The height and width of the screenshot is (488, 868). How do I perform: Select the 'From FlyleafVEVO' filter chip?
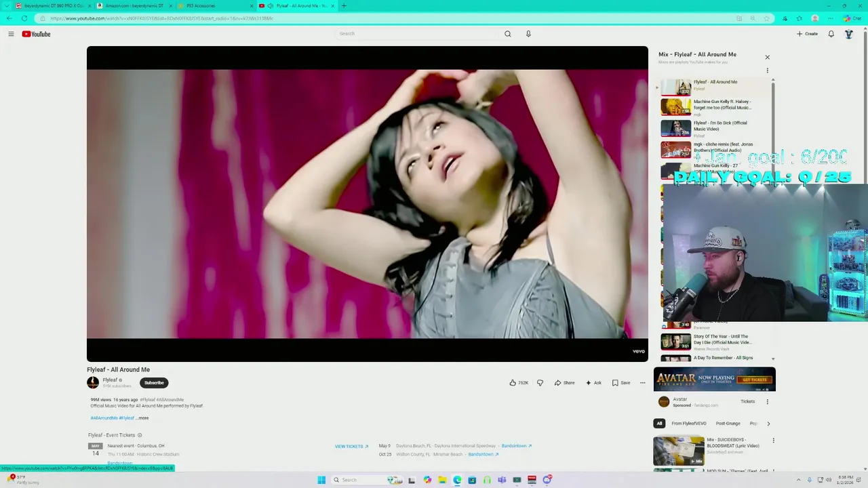pyautogui.click(x=688, y=424)
